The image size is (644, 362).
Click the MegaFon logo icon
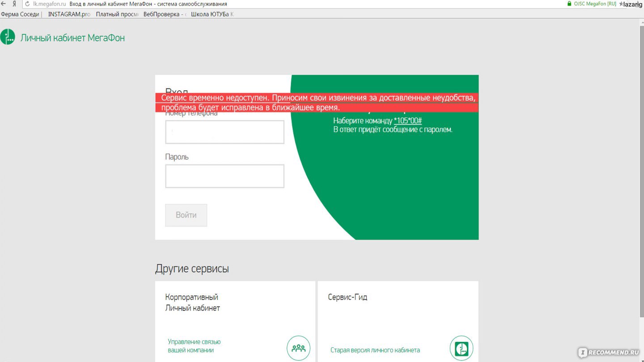click(8, 37)
